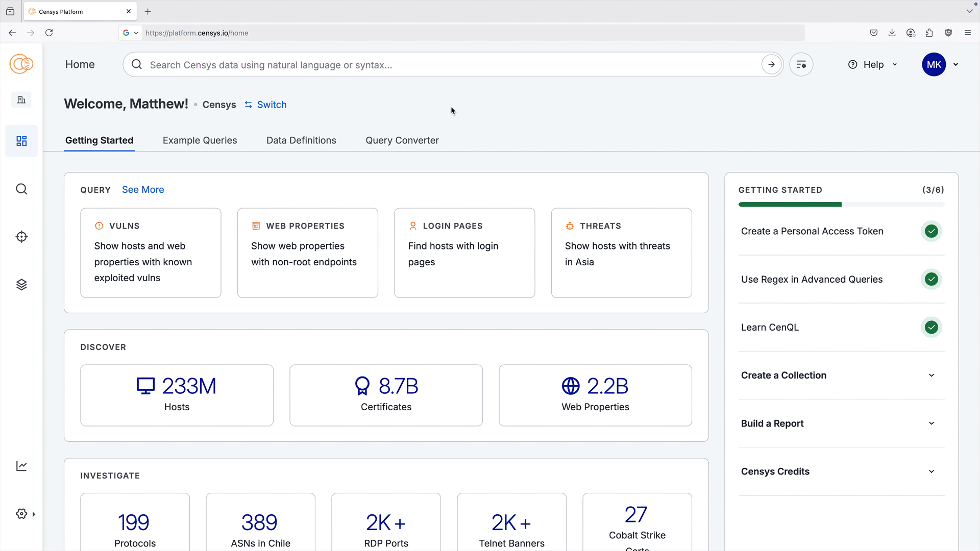This screenshot has height=551, width=980.
Task: Open the organization building icon in sidebar
Action: (21, 100)
